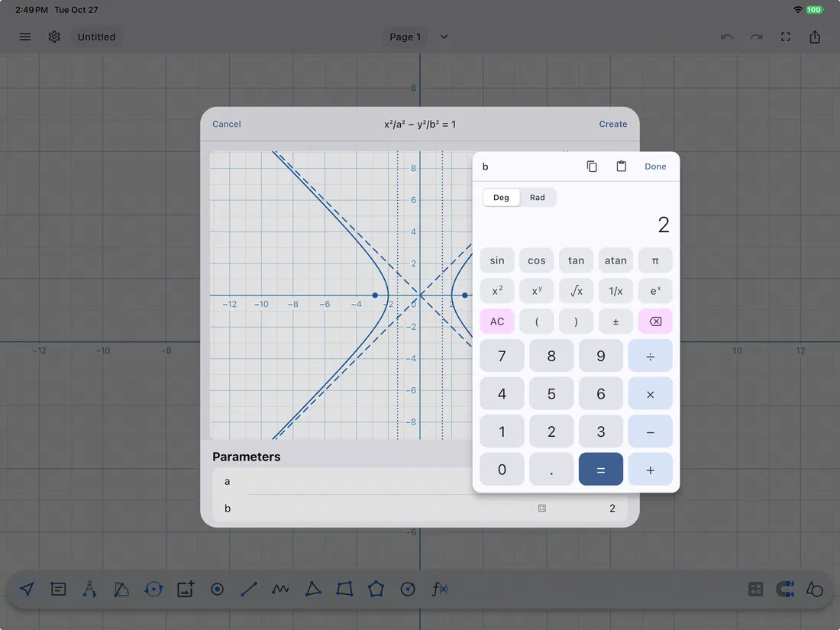The height and width of the screenshot is (630, 840).
Task: Enter fullscreen mode
Action: coord(785,37)
